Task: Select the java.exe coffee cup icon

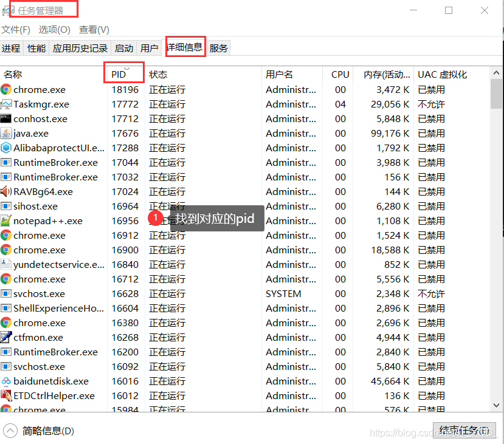Action: tap(6, 133)
